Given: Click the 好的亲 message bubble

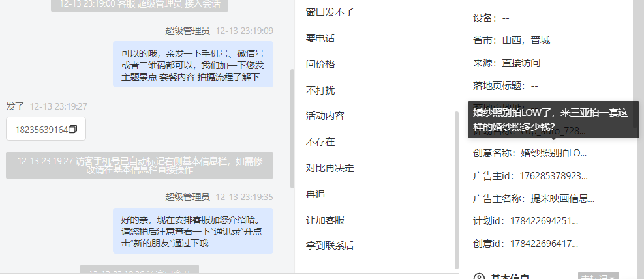Looking at the screenshot, I should point(193,231).
